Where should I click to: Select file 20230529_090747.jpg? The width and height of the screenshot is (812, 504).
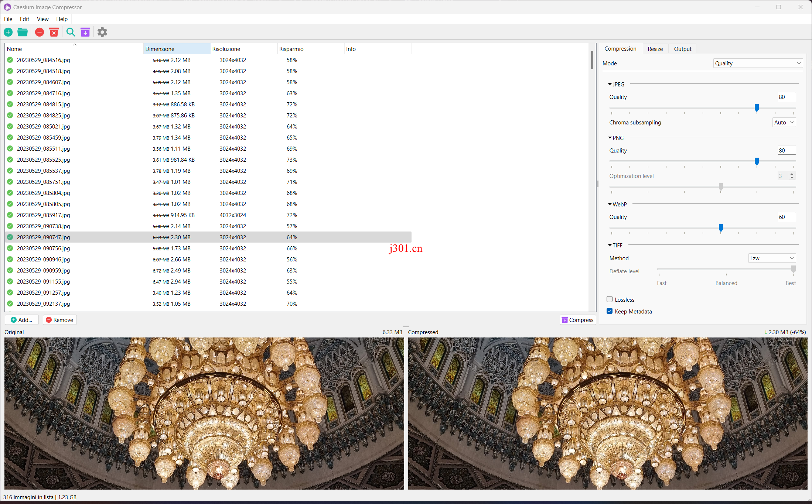43,237
